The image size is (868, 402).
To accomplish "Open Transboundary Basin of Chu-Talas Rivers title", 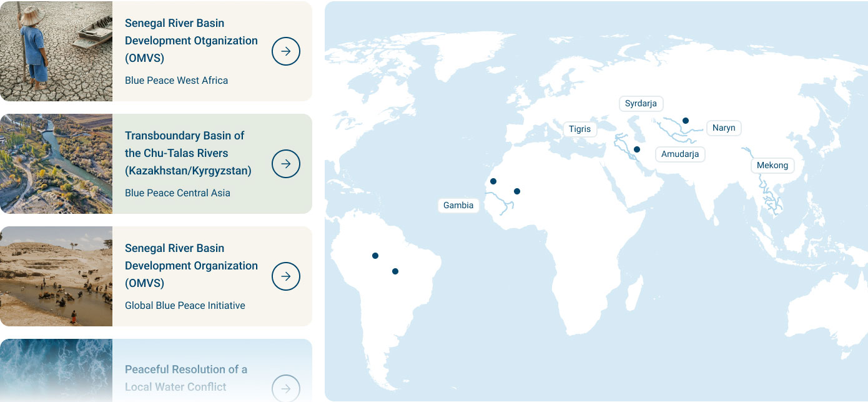I will [x=188, y=153].
